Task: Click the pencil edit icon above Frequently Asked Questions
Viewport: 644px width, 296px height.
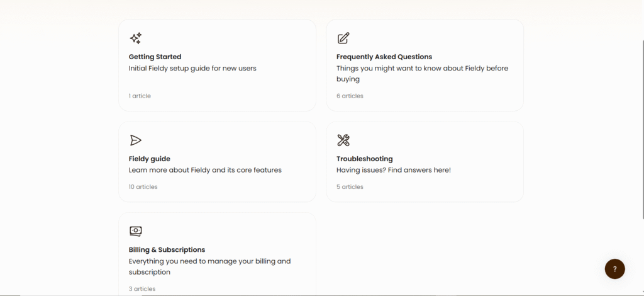Action: 343,38
